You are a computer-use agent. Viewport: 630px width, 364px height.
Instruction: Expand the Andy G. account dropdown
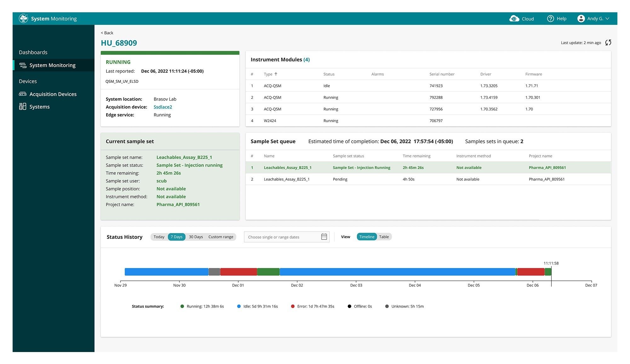[598, 19]
